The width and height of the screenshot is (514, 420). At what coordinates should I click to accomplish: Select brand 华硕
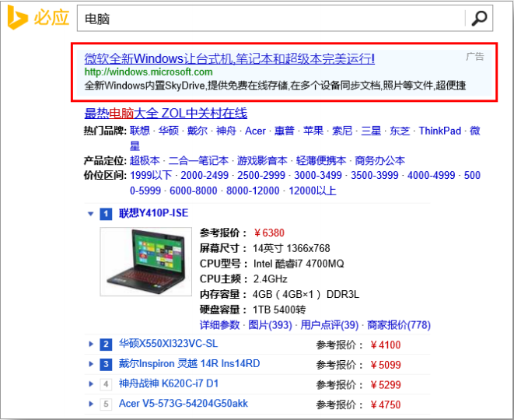click(169, 131)
